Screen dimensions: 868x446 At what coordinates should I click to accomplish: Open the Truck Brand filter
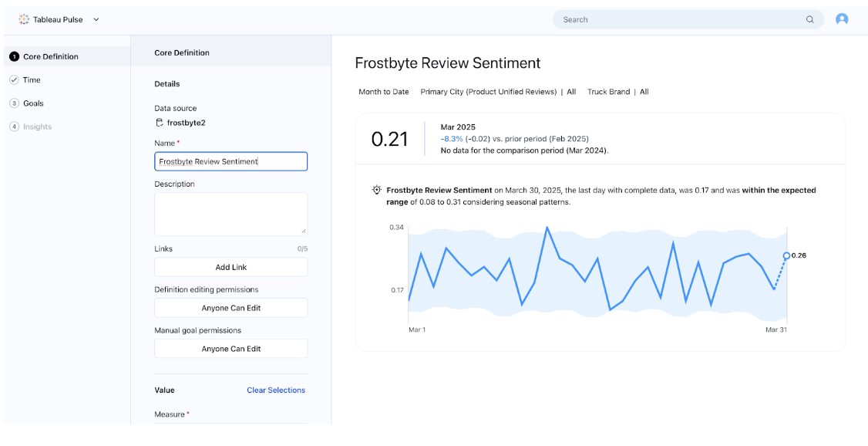tap(617, 92)
